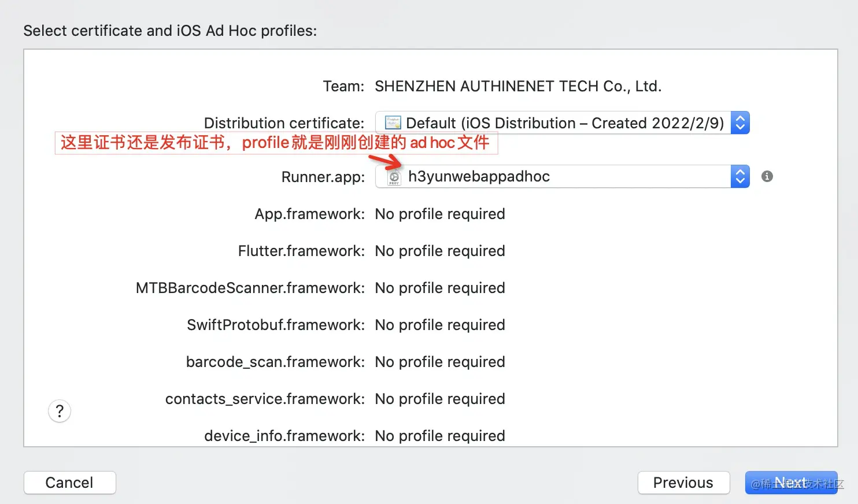Click the certificate icon in the Distribution certificate popup
Viewport: 858px width, 504px height.
pos(393,123)
